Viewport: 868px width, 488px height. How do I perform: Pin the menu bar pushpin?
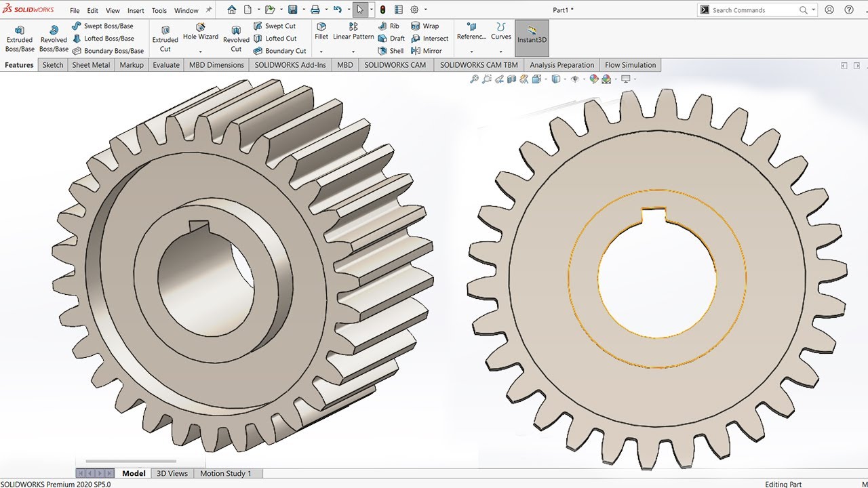(209, 10)
